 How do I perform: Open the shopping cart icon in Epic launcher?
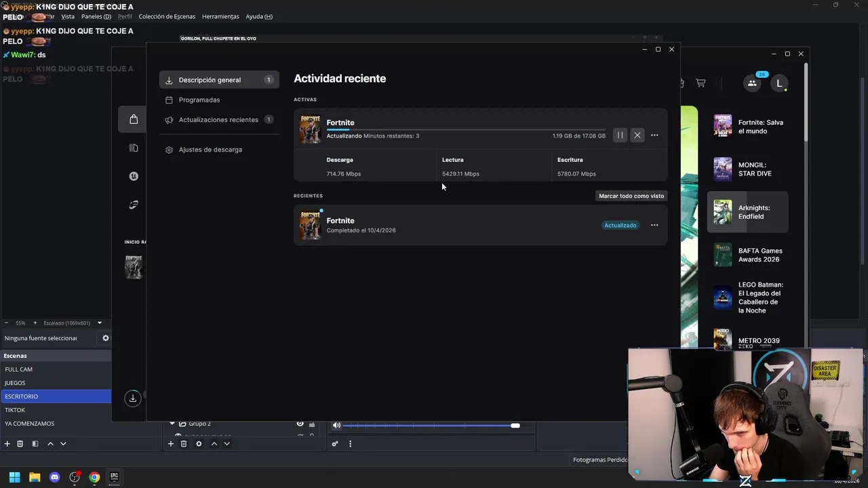701,83
